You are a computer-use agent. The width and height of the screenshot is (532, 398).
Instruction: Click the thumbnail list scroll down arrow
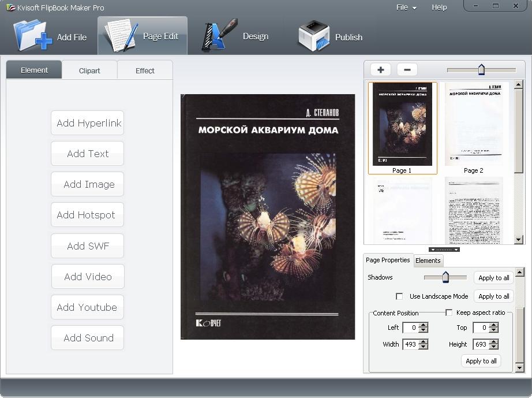tap(518, 240)
